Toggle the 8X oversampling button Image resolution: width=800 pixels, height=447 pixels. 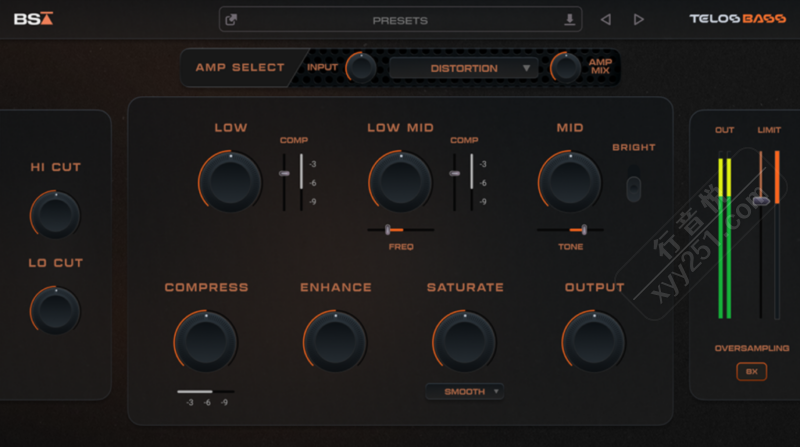(752, 371)
